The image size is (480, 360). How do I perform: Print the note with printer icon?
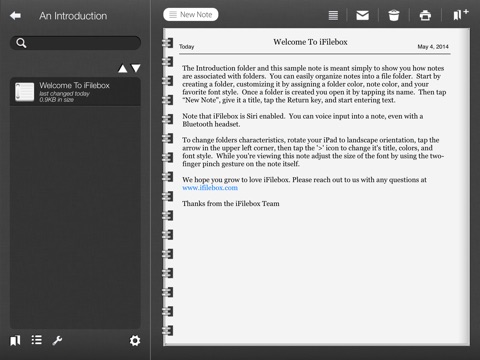click(x=425, y=15)
